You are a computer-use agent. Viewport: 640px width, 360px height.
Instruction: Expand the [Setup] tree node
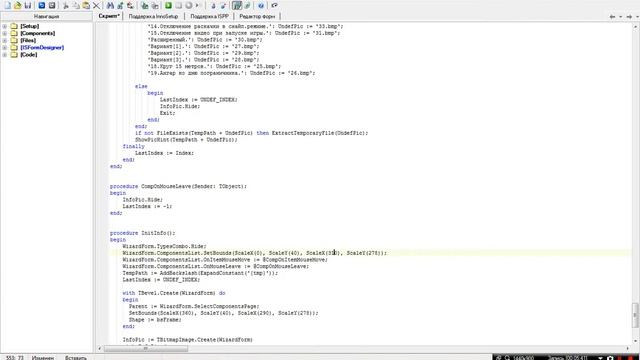pyautogui.click(x=4, y=26)
